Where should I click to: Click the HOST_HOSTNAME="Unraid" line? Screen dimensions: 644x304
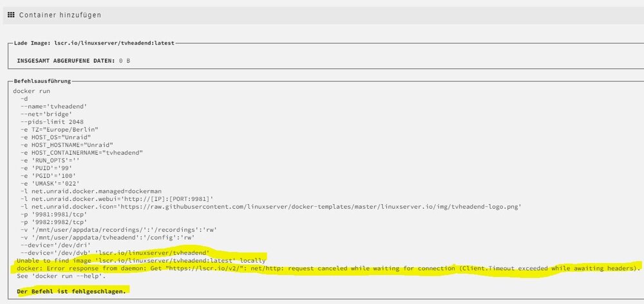pyautogui.click(x=67, y=145)
